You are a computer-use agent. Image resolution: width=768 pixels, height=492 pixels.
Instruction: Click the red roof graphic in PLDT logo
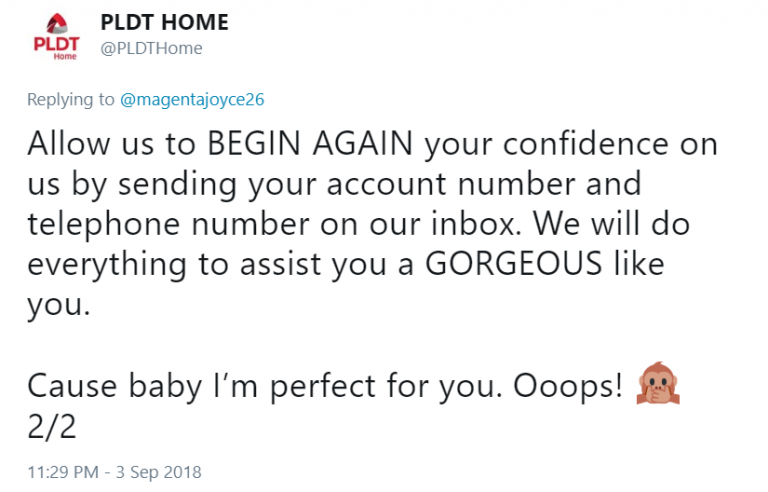pyautogui.click(x=57, y=24)
